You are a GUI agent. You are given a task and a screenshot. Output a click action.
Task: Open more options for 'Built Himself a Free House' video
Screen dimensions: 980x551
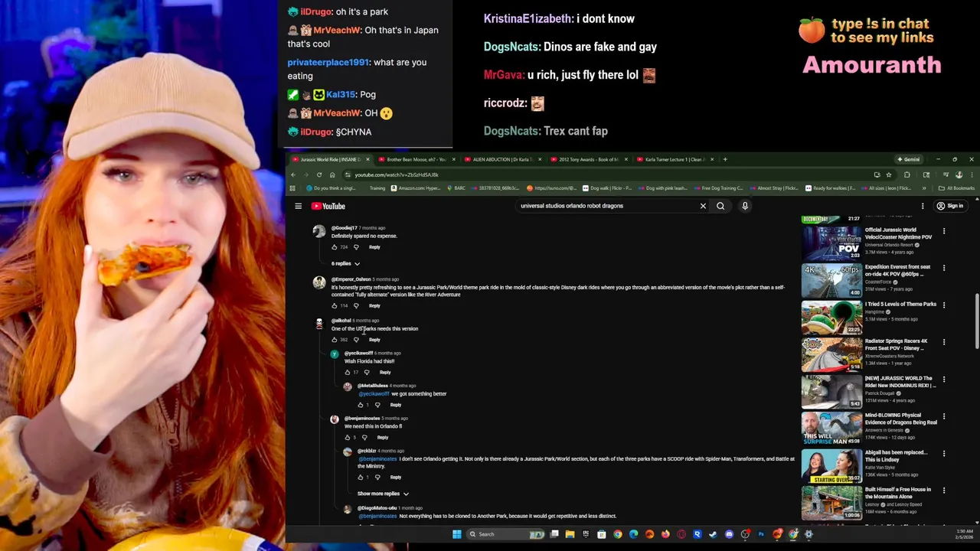pos(944,491)
